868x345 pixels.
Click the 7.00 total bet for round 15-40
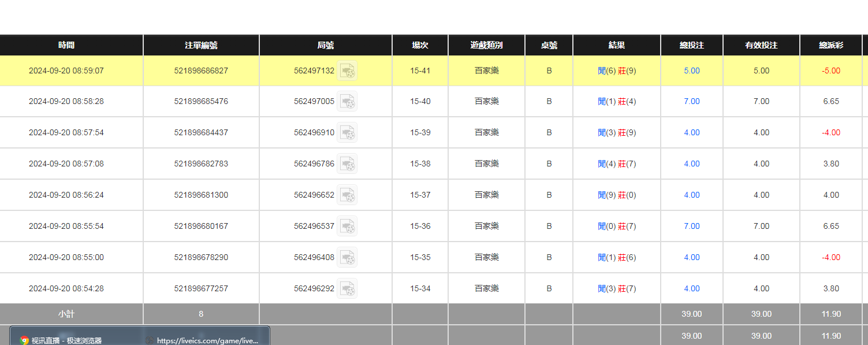pyautogui.click(x=691, y=102)
